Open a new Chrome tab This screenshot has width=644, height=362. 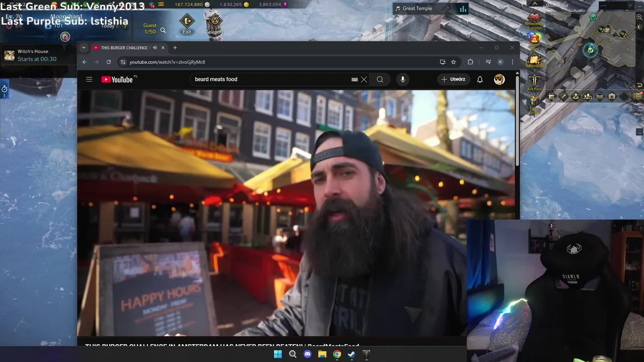point(175,48)
